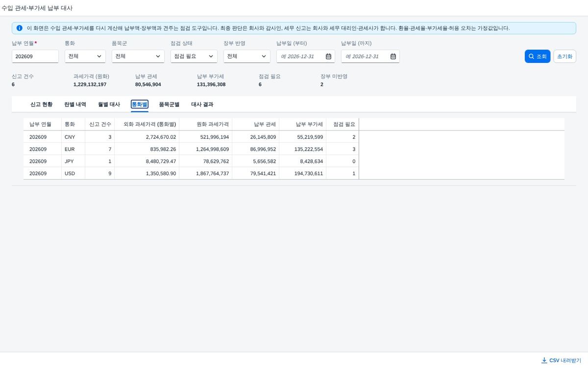This screenshot has height=368, width=588.
Task: Go to the 대사 결과 tab
Action: [202, 105]
